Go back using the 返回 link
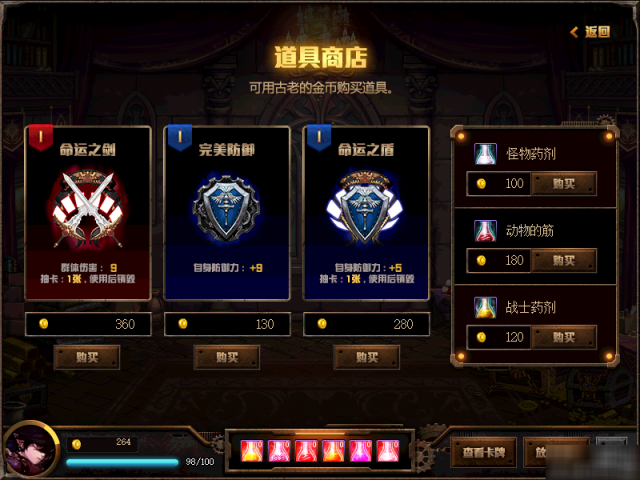The width and height of the screenshot is (640, 480). (x=590, y=32)
